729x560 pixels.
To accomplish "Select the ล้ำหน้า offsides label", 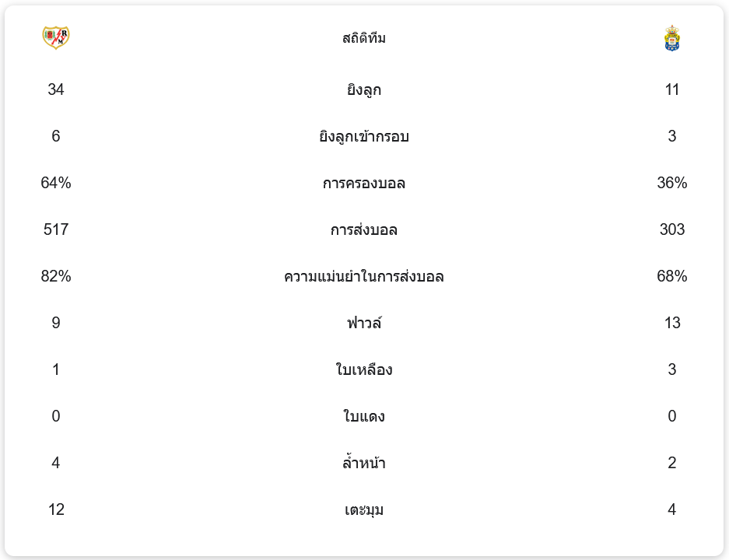I will point(364,463).
